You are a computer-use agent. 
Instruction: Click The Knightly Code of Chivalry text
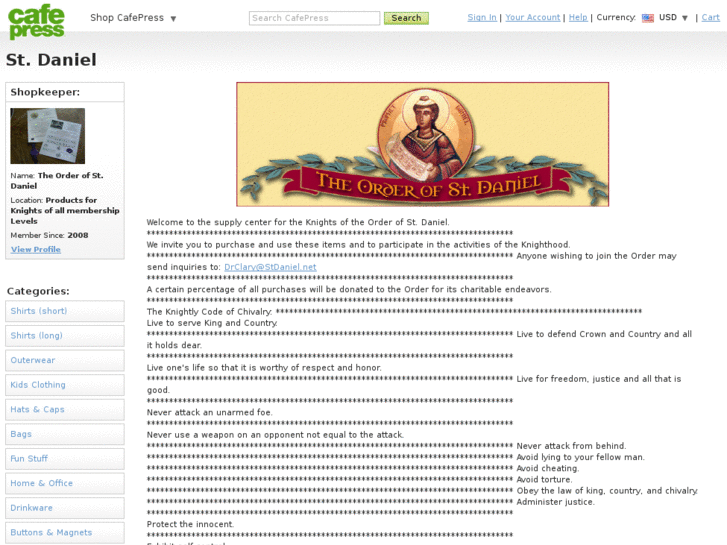(210, 312)
